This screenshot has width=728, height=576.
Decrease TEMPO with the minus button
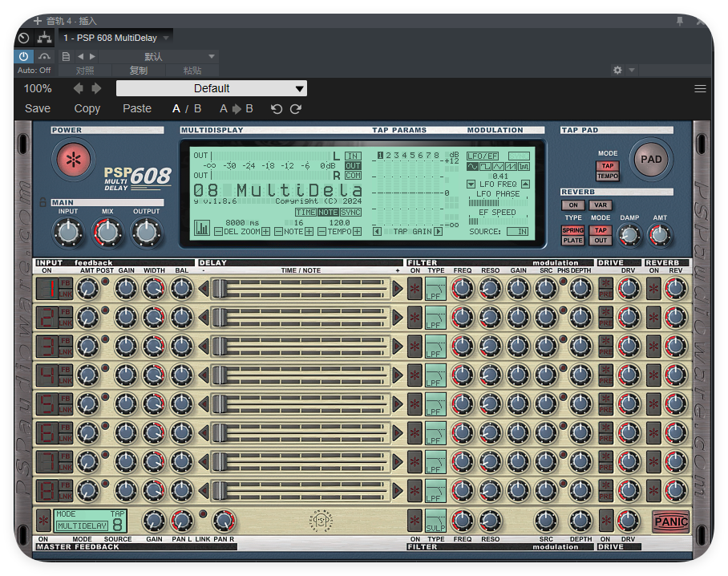[x=322, y=231]
